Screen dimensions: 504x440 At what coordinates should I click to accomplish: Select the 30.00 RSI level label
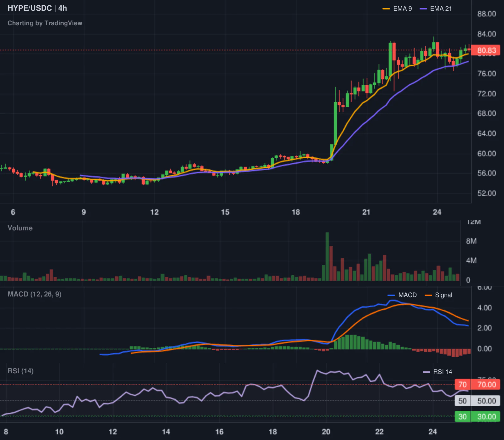click(x=486, y=417)
